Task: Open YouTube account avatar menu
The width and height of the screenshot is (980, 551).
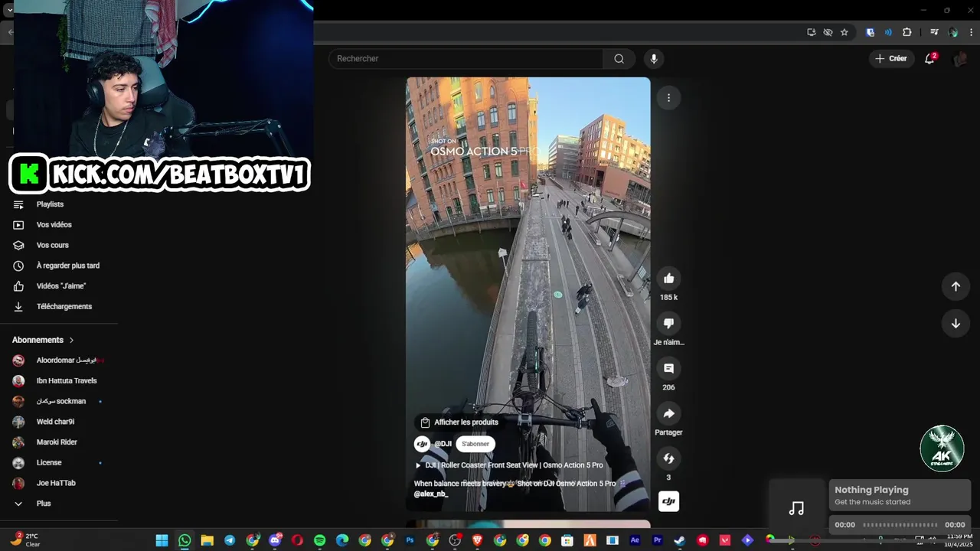Action: pos(959,59)
